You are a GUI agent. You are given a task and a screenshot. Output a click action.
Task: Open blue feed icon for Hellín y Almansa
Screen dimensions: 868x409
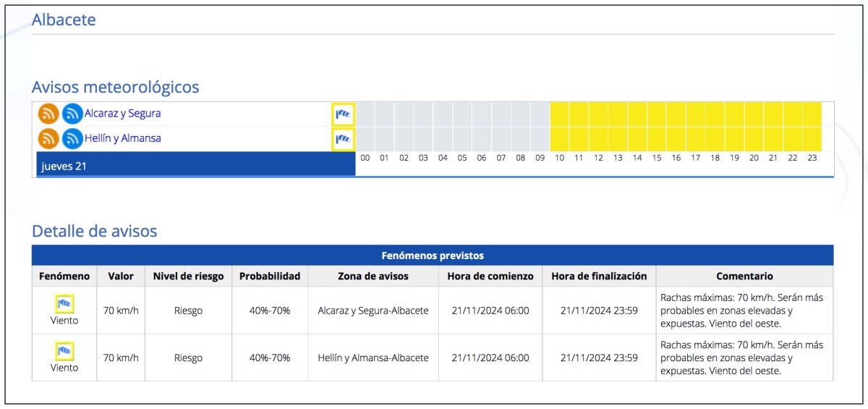pos(72,138)
